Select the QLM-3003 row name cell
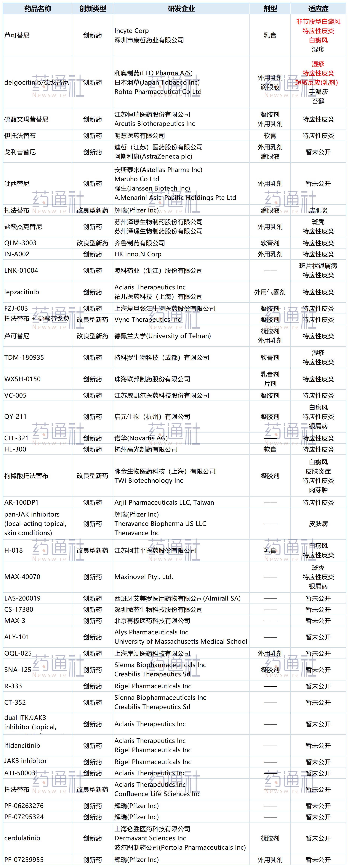 point(20,243)
